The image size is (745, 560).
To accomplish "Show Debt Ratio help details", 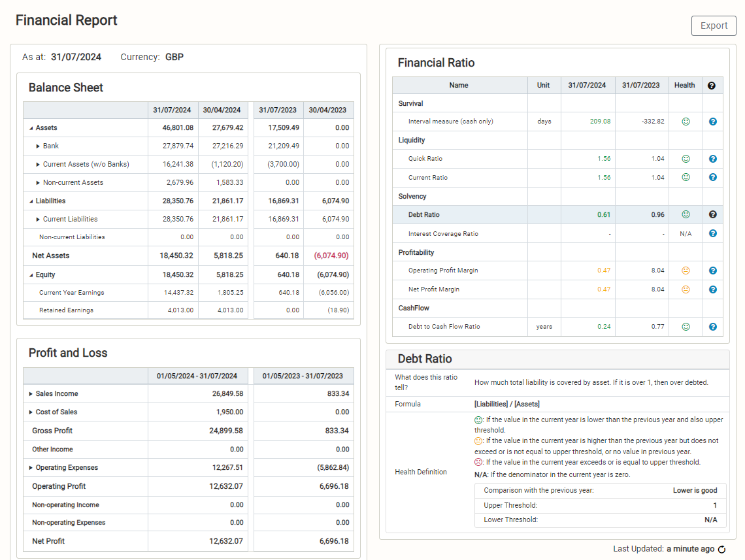I will 713,214.
